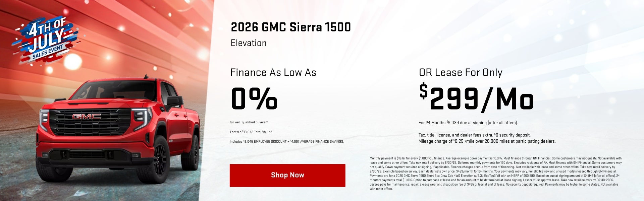Click the employee discount details line

(287, 142)
